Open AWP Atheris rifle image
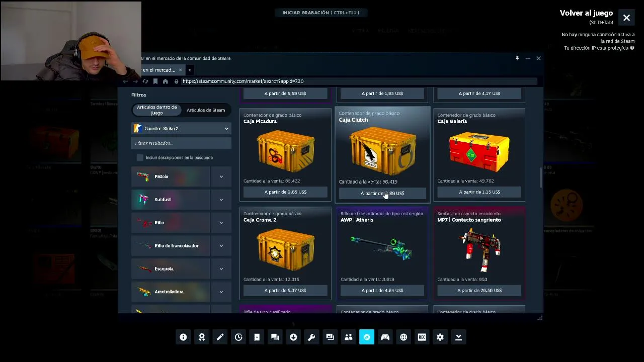 click(382, 248)
